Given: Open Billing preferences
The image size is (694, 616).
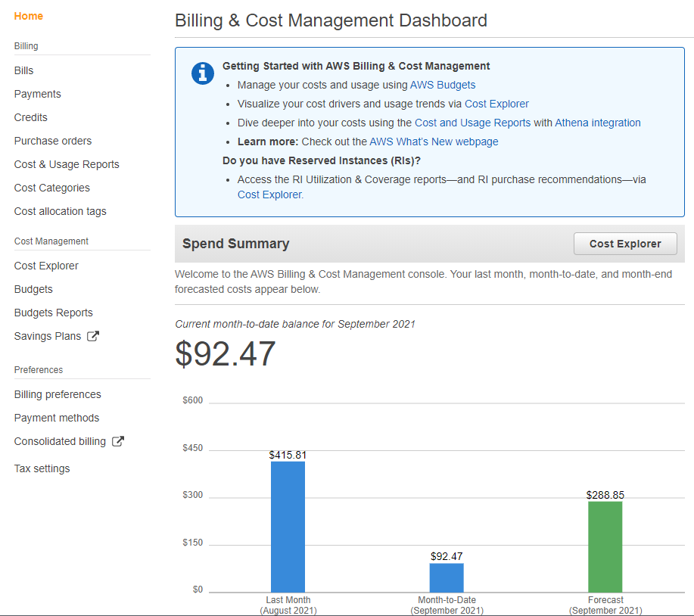Looking at the screenshot, I should point(57,394).
